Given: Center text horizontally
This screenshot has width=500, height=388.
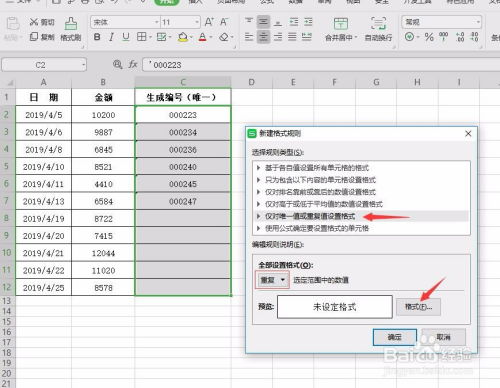Looking at the screenshot, I should (263, 37).
